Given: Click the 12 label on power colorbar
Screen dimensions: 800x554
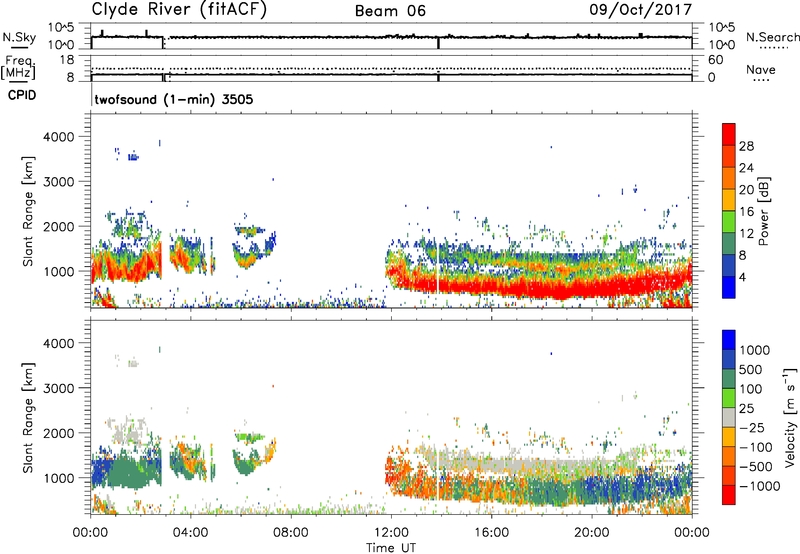Looking at the screenshot, I should [x=746, y=234].
